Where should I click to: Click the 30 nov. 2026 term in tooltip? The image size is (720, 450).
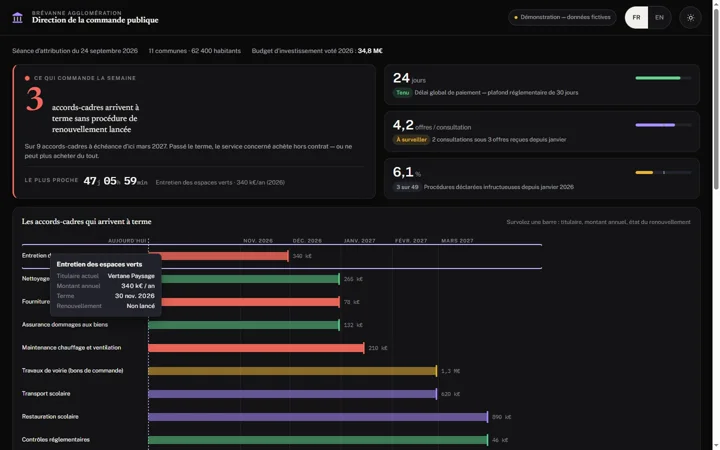point(135,296)
